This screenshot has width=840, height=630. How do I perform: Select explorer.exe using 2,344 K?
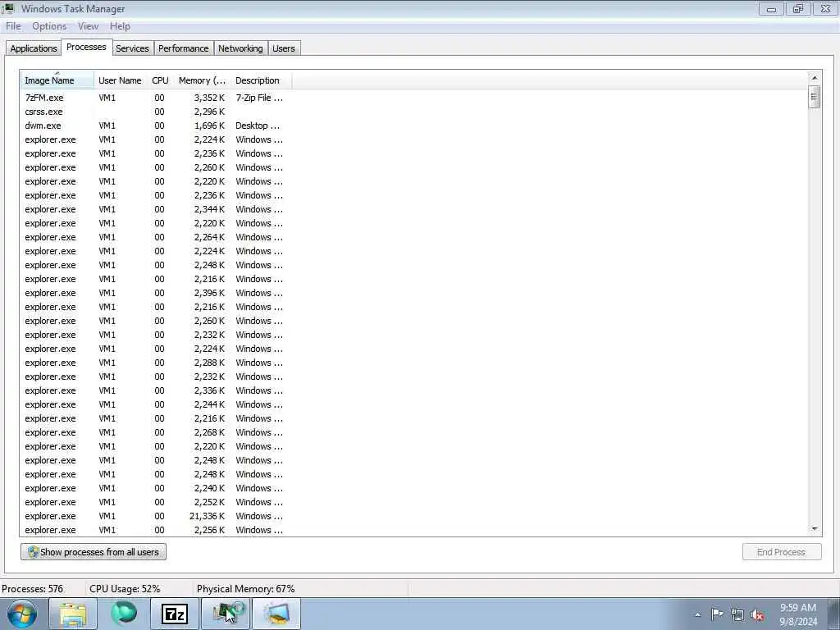[x=154, y=209]
